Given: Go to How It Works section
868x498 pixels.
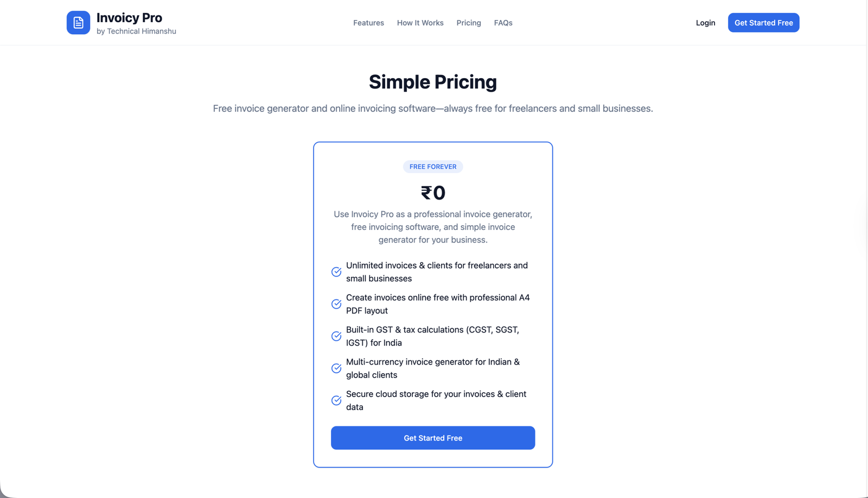Looking at the screenshot, I should (x=420, y=23).
